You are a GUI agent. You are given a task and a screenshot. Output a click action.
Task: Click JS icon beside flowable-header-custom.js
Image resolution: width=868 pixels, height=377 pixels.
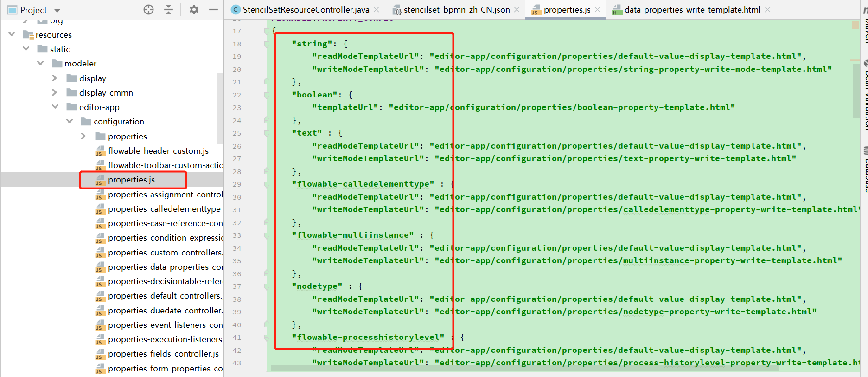[100, 151]
